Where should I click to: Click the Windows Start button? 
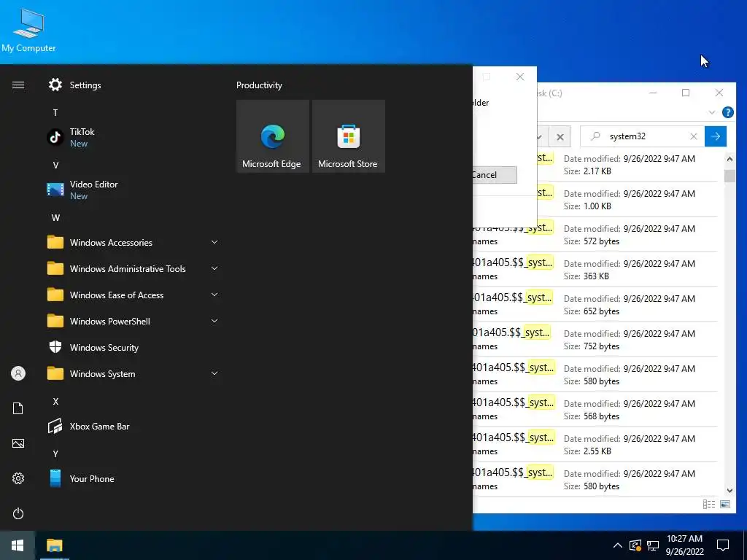[x=18, y=545]
